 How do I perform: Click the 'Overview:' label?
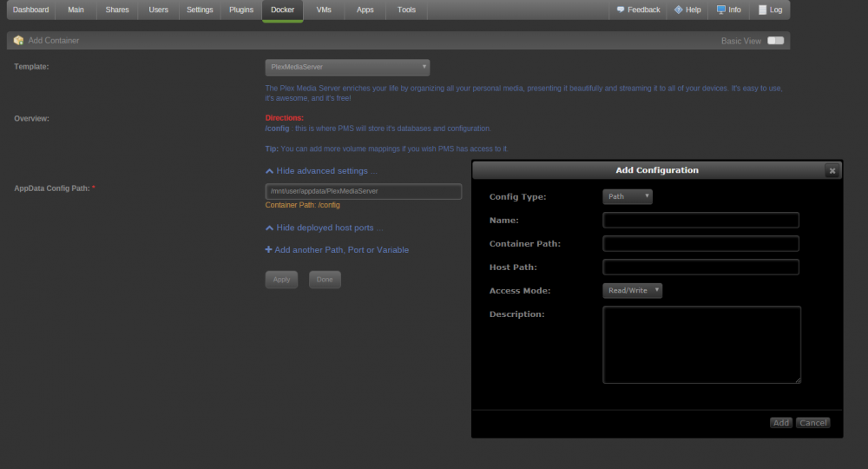coord(31,118)
